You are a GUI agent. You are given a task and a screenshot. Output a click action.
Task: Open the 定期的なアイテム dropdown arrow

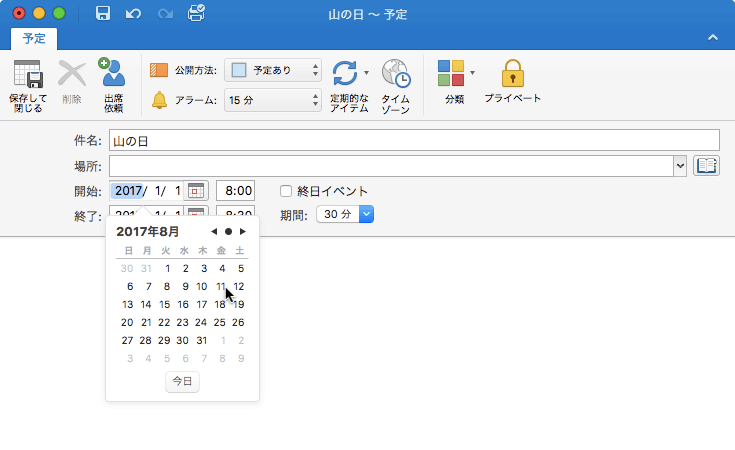pos(367,73)
